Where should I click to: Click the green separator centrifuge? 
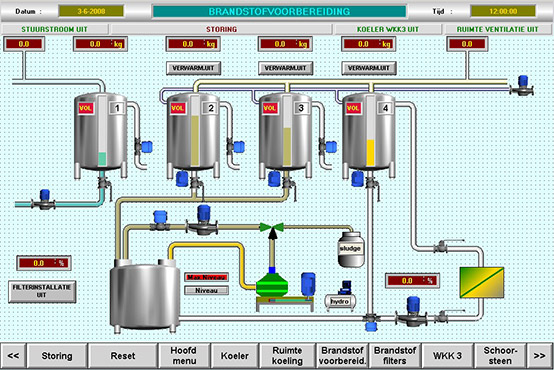272,285
